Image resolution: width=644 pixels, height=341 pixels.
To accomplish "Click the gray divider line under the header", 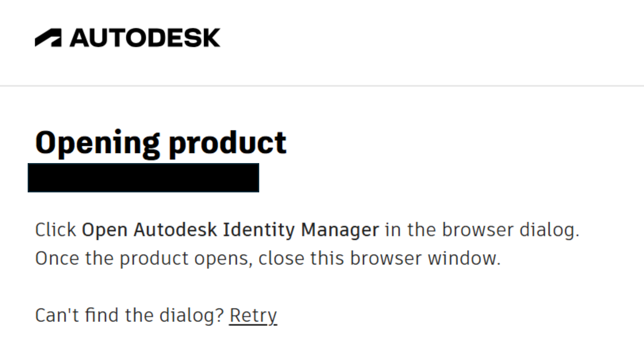I will 322,85.
